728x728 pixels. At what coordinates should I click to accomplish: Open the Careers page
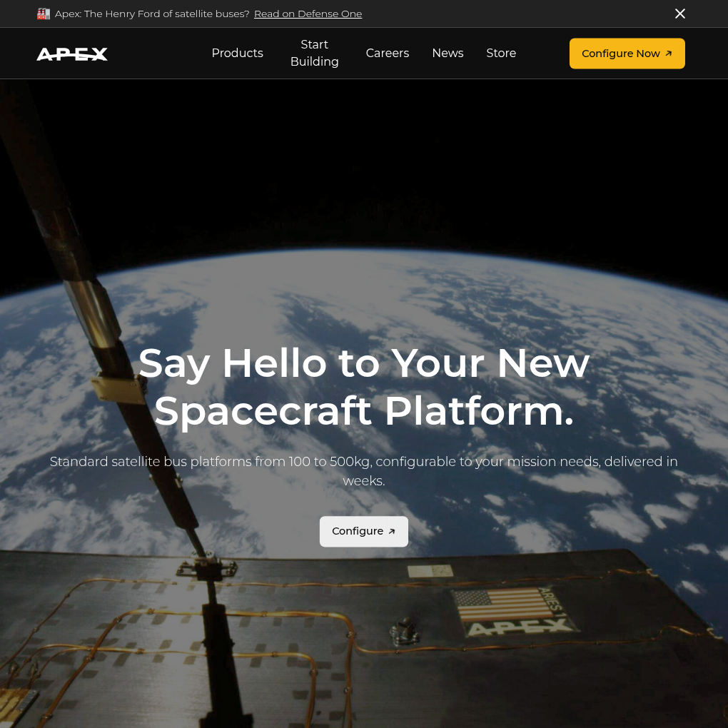[388, 53]
